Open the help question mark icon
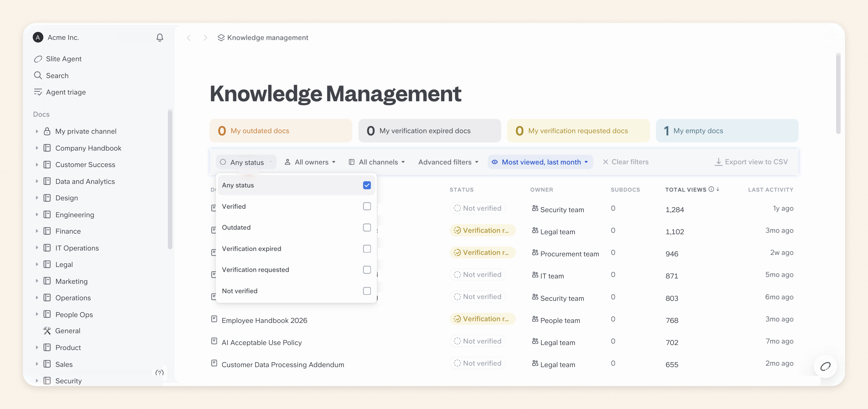Viewport: 868px width, 409px height. click(x=159, y=373)
